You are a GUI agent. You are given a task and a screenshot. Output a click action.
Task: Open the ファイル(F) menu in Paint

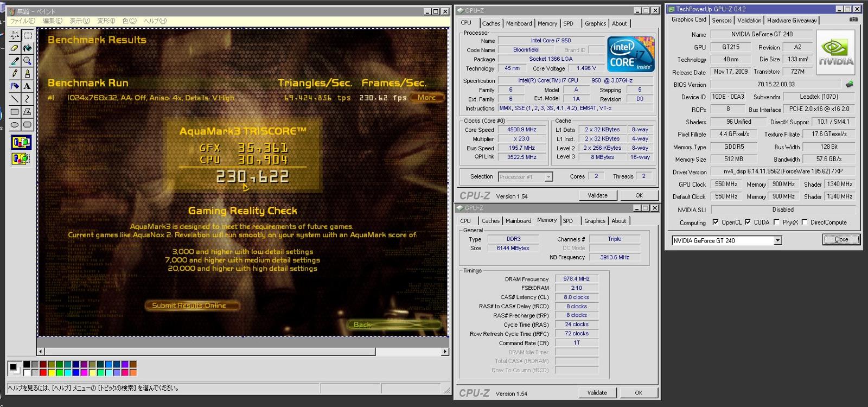(23, 21)
